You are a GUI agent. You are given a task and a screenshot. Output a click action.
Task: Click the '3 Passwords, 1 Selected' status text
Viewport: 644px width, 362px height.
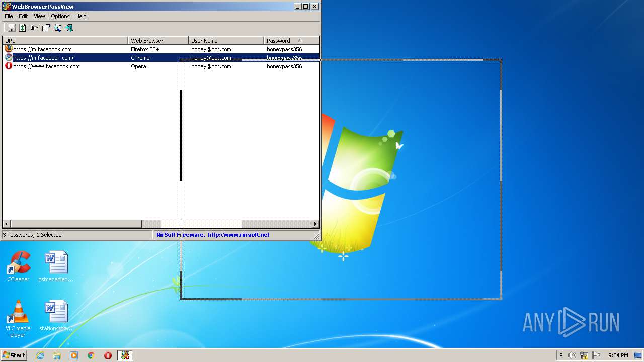pos(32,235)
